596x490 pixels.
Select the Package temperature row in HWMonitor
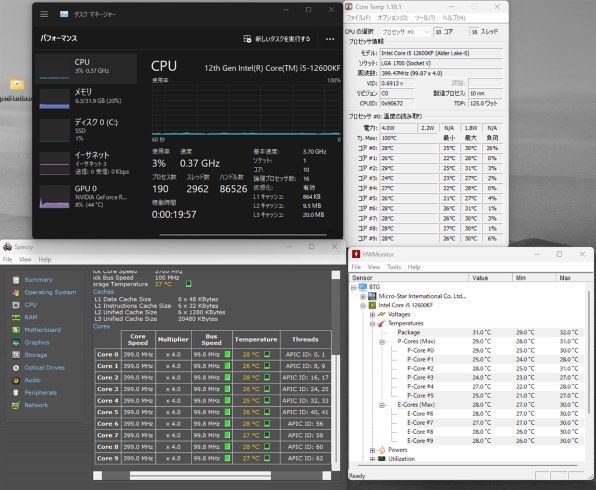pyautogui.click(x=468, y=332)
